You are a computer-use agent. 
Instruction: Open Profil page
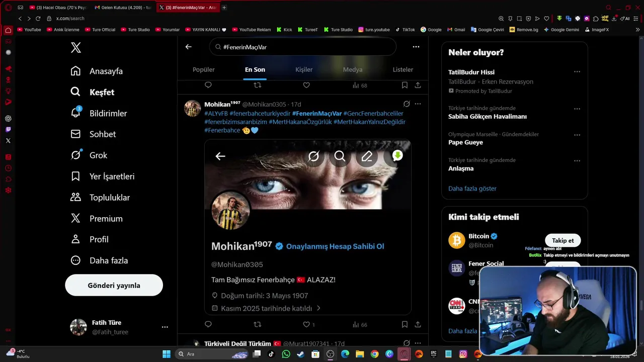(90, 239)
